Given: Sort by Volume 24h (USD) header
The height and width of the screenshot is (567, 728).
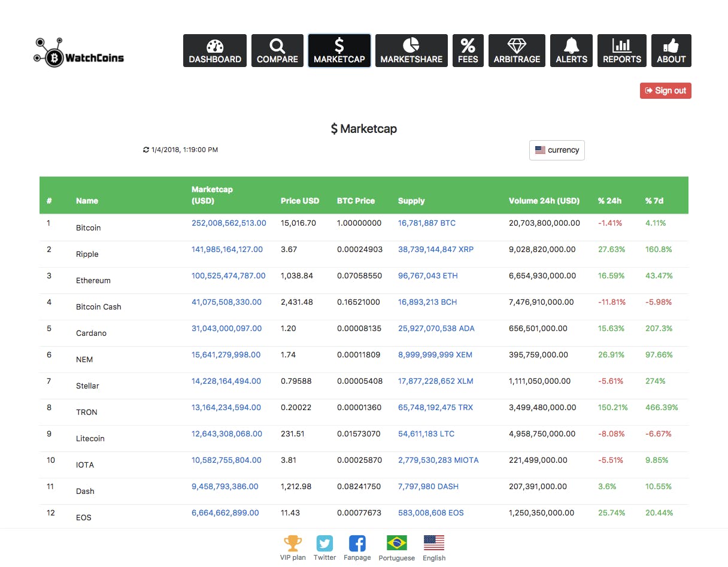Looking at the screenshot, I should tap(544, 201).
